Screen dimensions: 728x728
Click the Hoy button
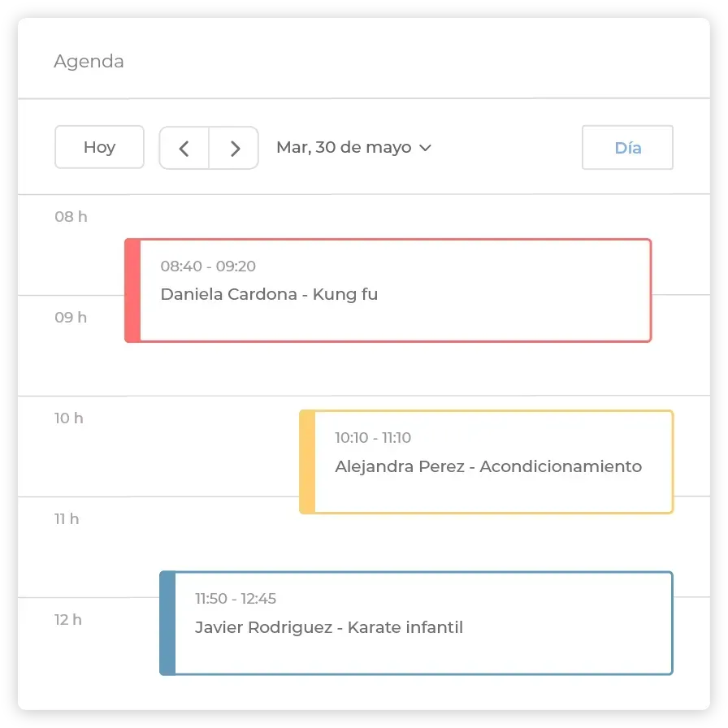tap(99, 147)
